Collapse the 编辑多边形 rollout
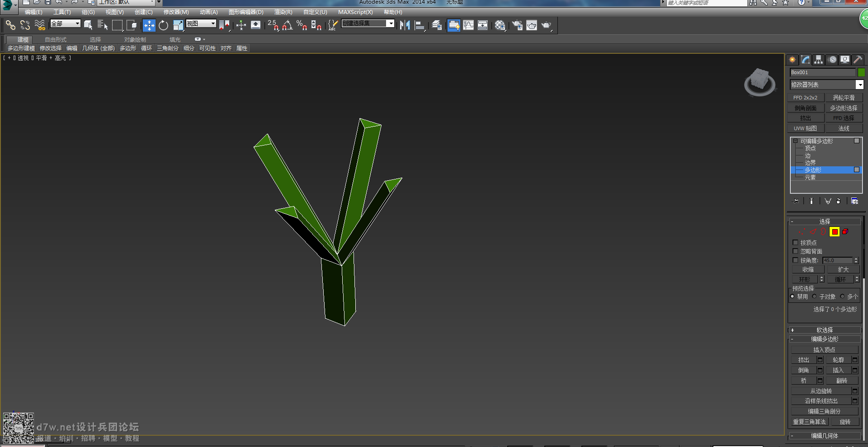This screenshot has width=868, height=447. tap(825, 339)
